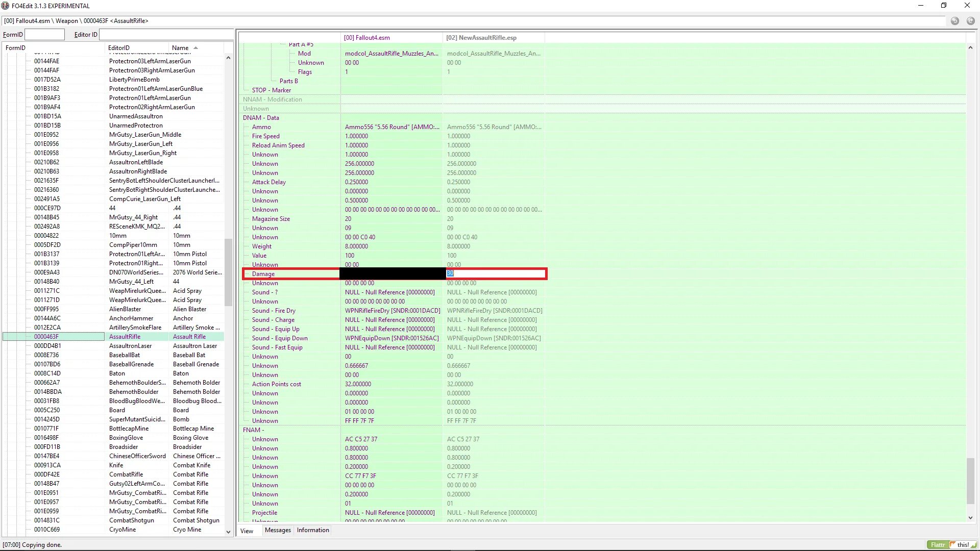The width and height of the screenshot is (980, 551).
Task: Click down arrow of view panel scrollbar
Action: tap(970, 518)
